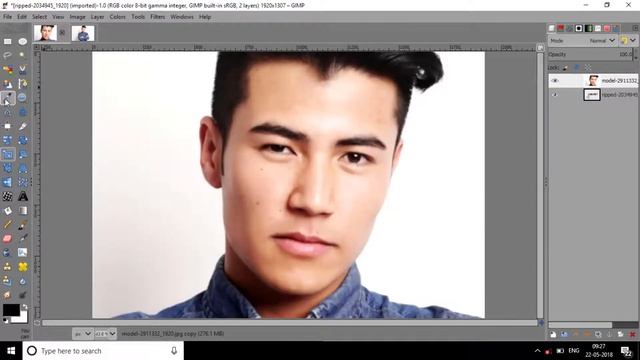Select the Gradient tool
Screen dimensions: 640x360
(23, 211)
